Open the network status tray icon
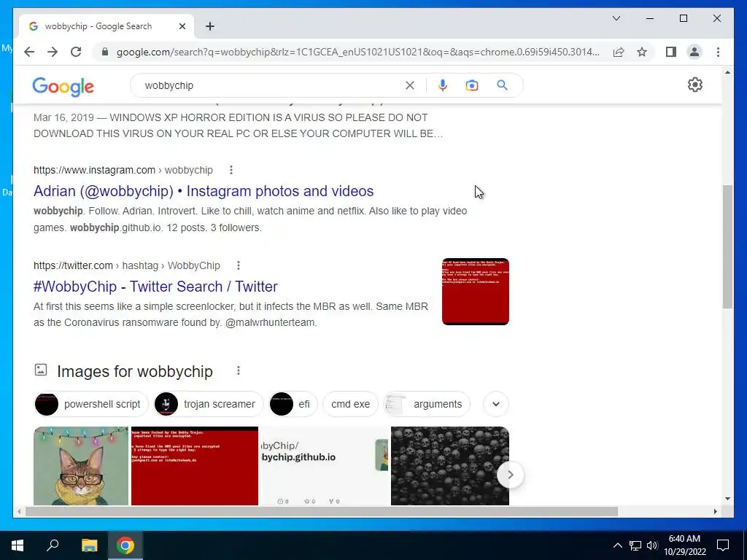Screen dimensions: 747x560 [635, 545]
